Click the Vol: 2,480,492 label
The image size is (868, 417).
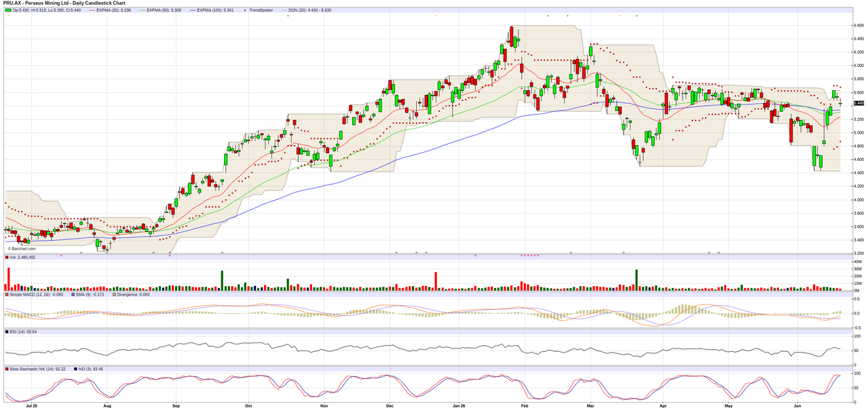coord(23,258)
